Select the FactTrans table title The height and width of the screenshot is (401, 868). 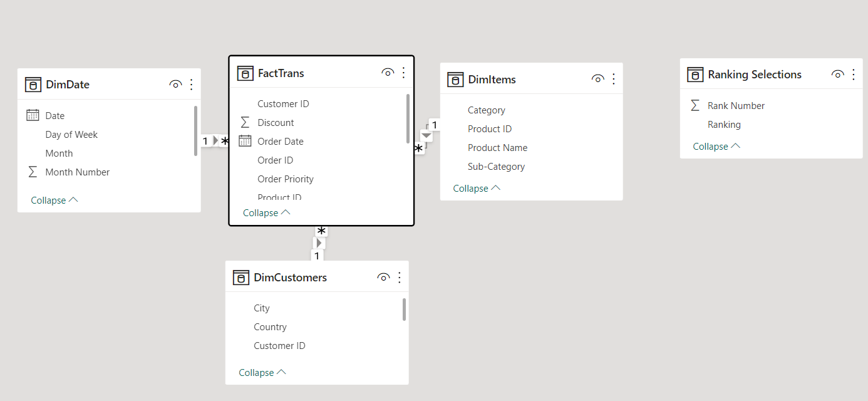pyautogui.click(x=281, y=73)
